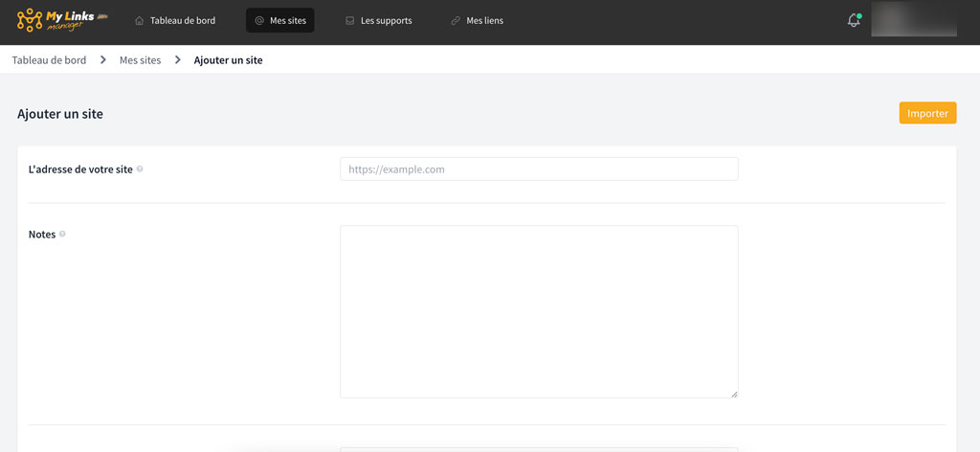Open Mes sites breadcrumb link
Image resolution: width=980 pixels, height=452 pixels.
coord(140,59)
